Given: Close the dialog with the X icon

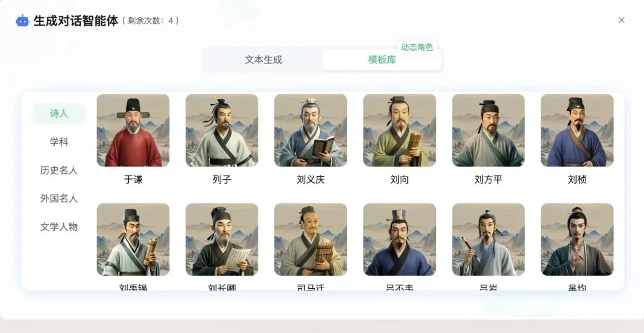Looking at the screenshot, I should point(621,20).
